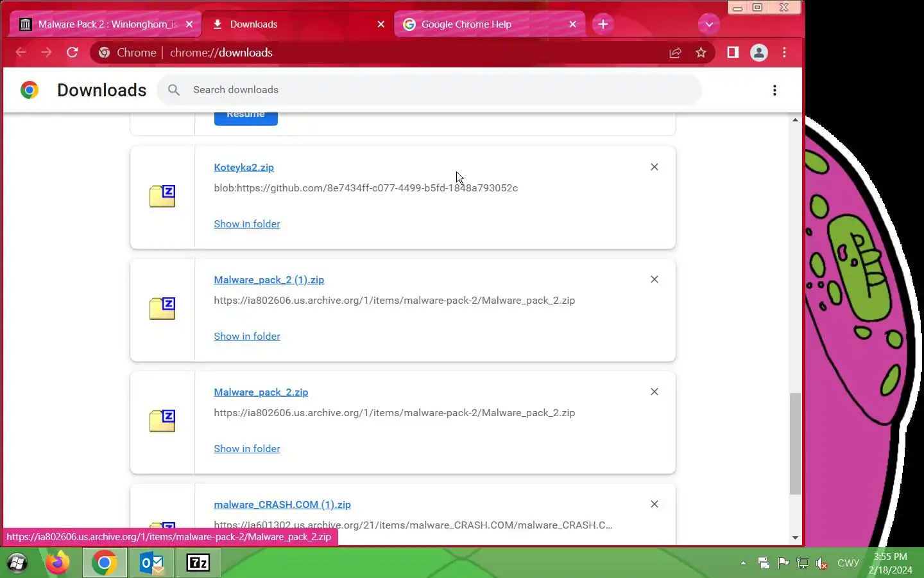The width and height of the screenshot is (924, 578).
Task: Remove Malware_pack_2.zip from the list
Action: pyautogui.click(x=654, y=392)
